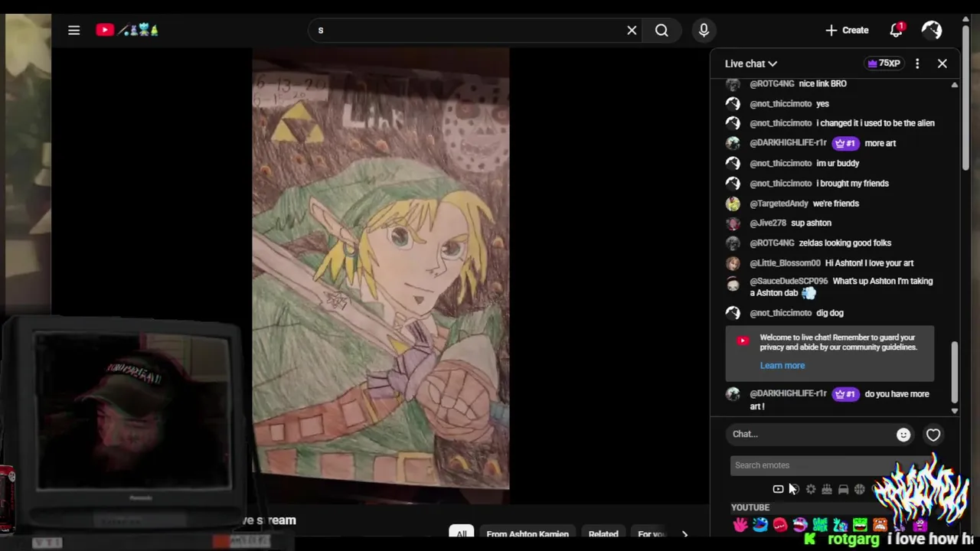Open the 75XP crown badge
The height and width of the screenshot is (551, 980).
884,64
